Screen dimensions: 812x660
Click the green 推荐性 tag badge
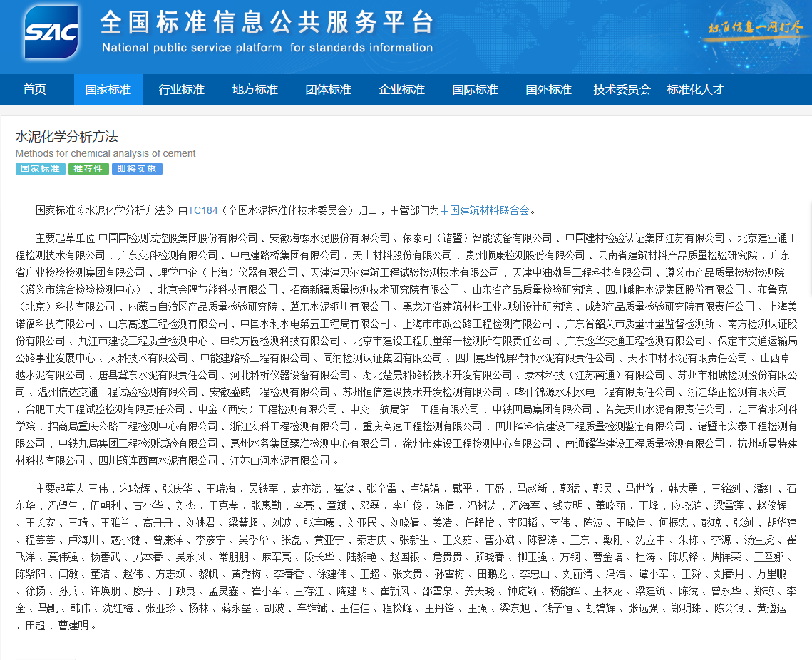(88, 169)
